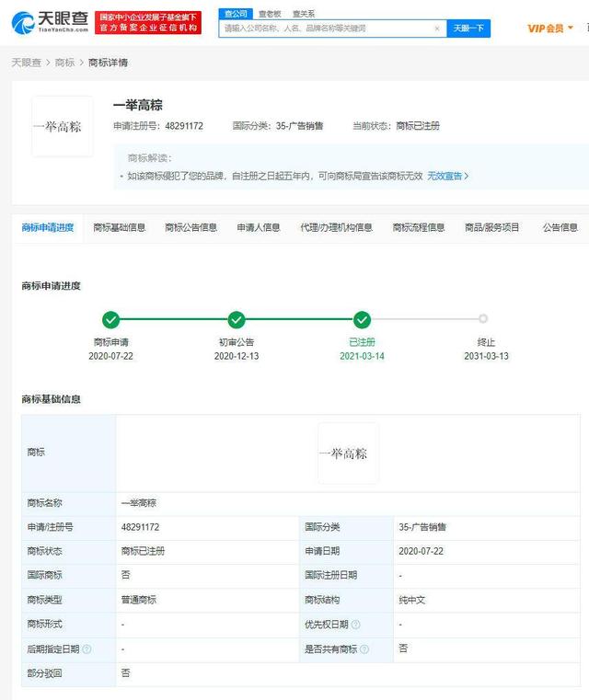Open the VIP会员 dropdown menu
Screen dimensions: 589x700
coord(549,29)
